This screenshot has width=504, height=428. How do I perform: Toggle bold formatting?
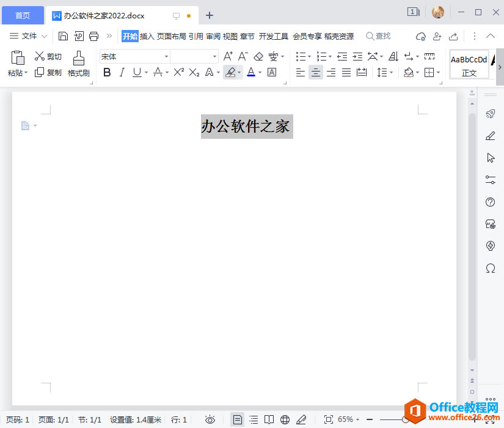pos(107,72)
